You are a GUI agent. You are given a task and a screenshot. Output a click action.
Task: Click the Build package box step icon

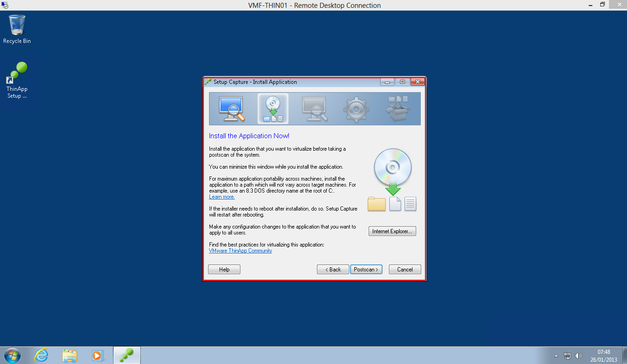pos(398,109)
